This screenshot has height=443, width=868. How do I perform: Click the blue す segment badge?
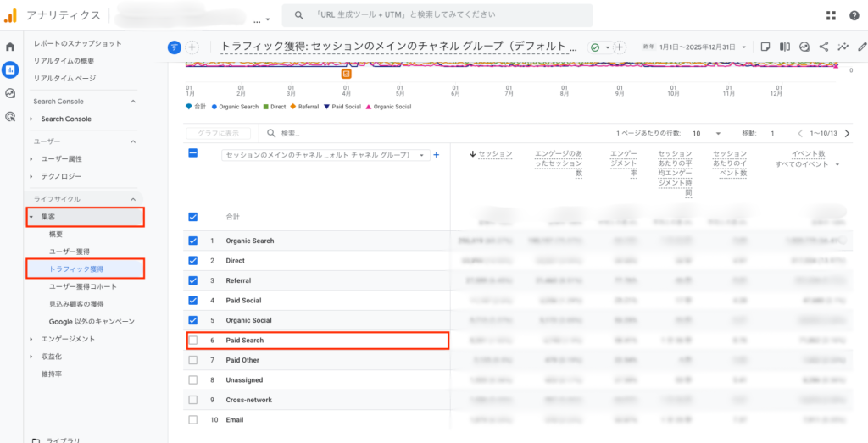pos(175,47)
